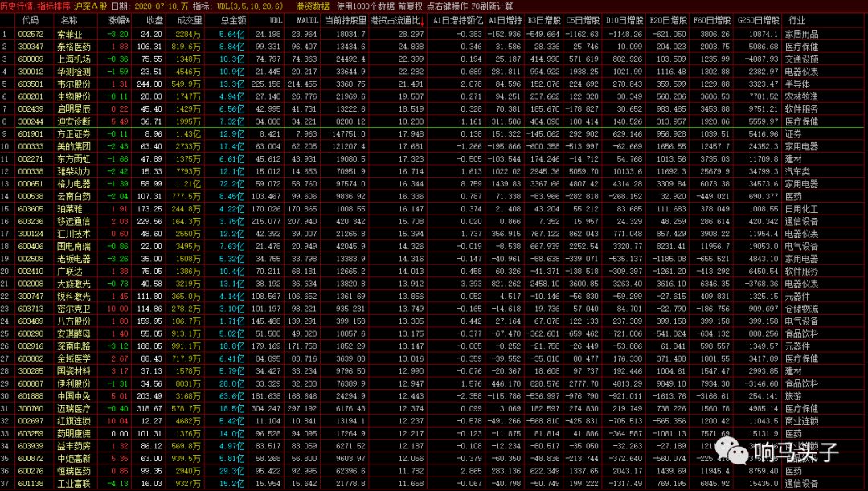Select stock row 药明康德
Viewport: 868px width, 491px height.
(x=432, y=434)
